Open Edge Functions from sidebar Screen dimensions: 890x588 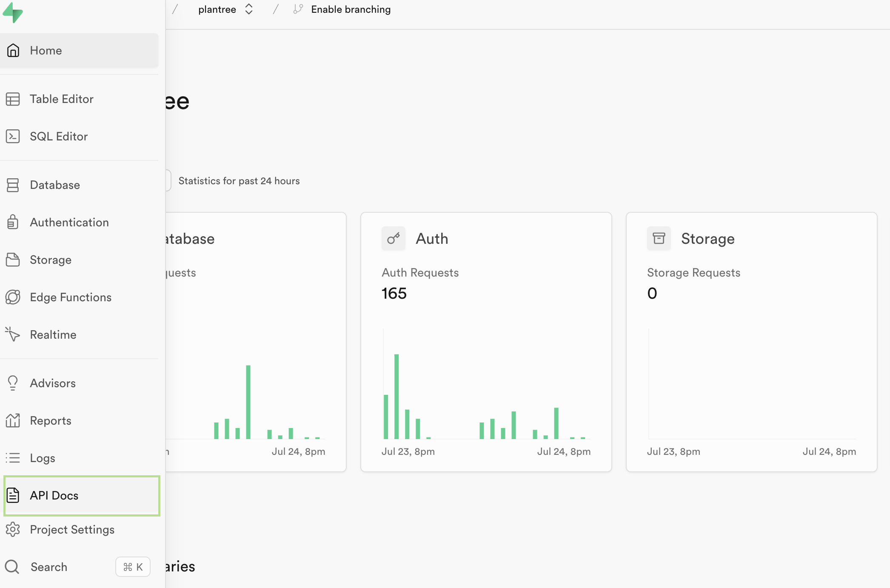(79, 297)
